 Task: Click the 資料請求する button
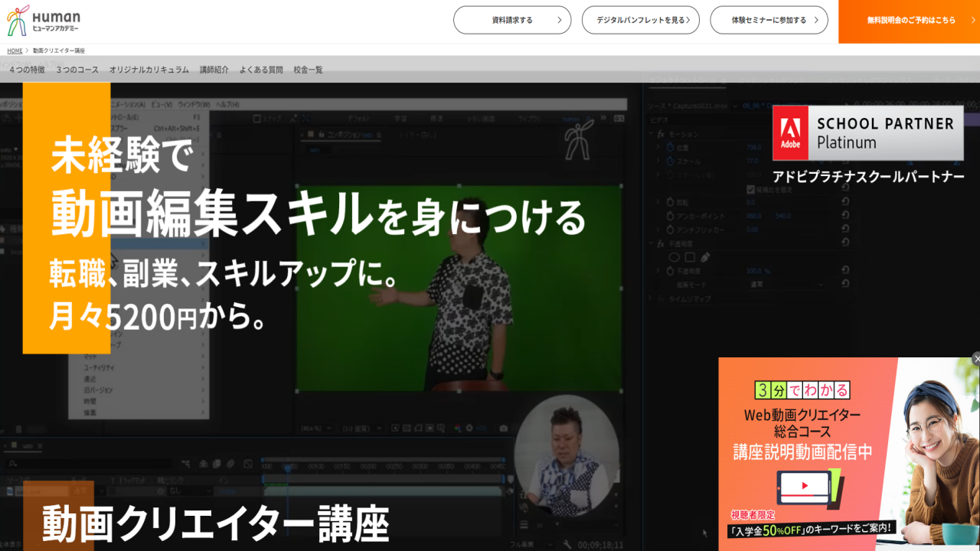click(511, 20)
